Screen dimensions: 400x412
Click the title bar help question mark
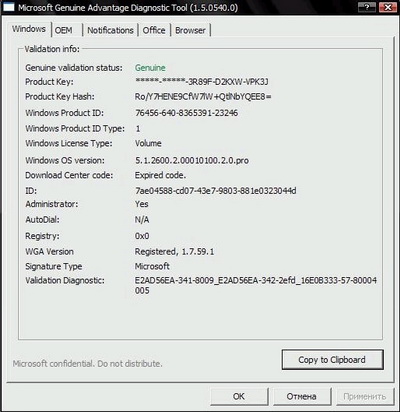tap(367, 7)
